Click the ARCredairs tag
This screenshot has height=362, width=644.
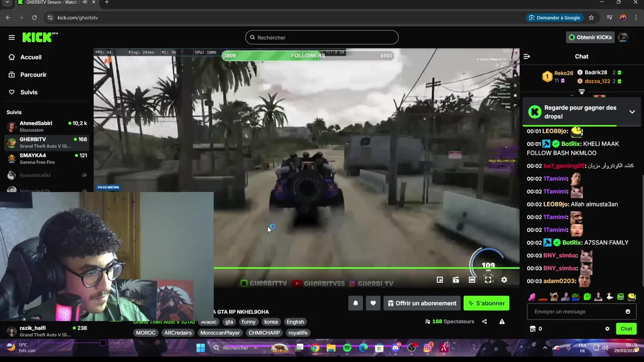click(x=178, y=333)
